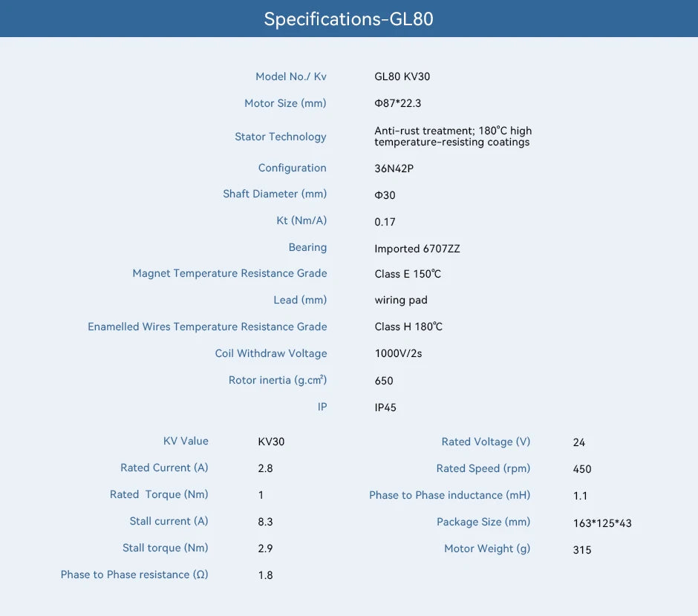Click the Shaft Diameter (mm) label
Viewport: 698px width, 616px height.
point(275,194)
